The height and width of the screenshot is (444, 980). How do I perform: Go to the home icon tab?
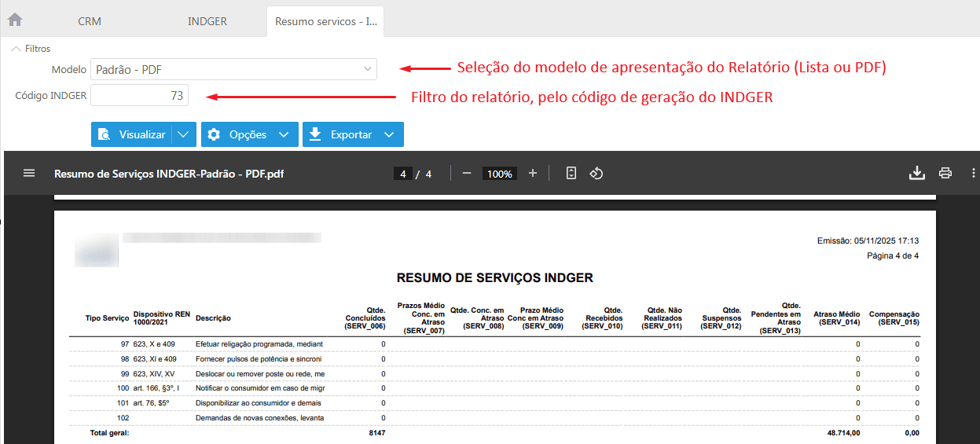point(15,20)
